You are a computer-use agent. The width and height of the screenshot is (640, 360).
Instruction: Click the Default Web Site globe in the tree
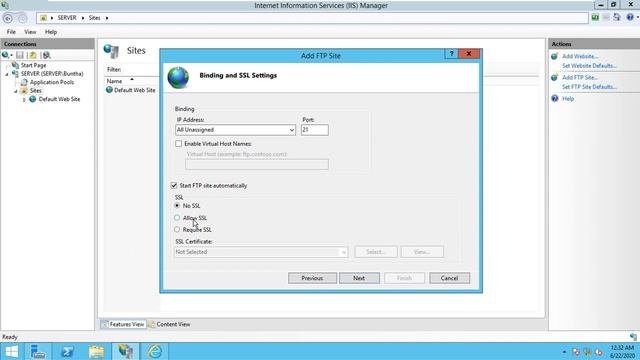pyautogui.click(x=33, y=99)
